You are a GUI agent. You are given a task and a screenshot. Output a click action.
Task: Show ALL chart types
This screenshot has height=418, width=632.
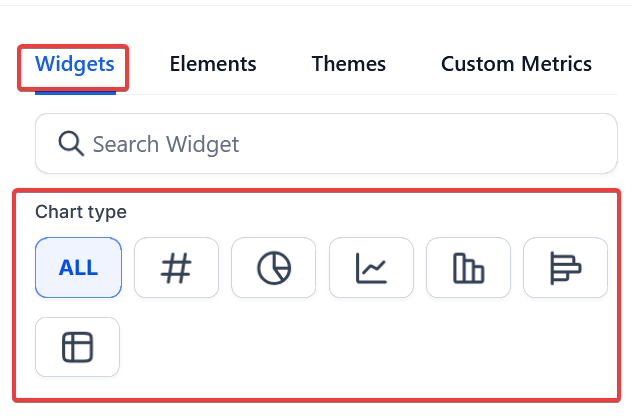78,267
